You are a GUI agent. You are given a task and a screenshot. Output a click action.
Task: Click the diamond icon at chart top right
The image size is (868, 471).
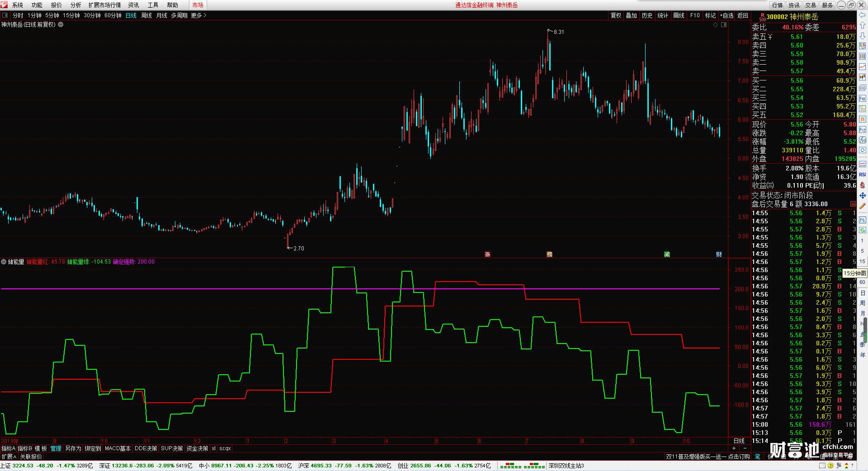(716, 25)
